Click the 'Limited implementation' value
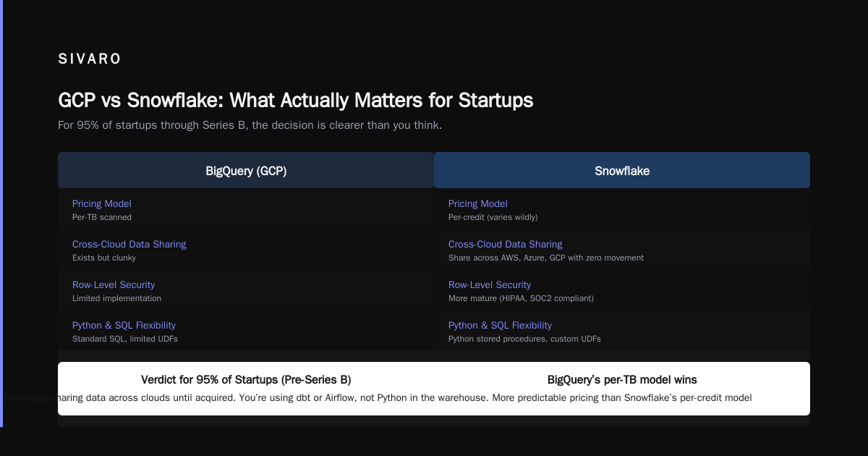The height and width of the screenshot is (456, 868). coord(117,298)
